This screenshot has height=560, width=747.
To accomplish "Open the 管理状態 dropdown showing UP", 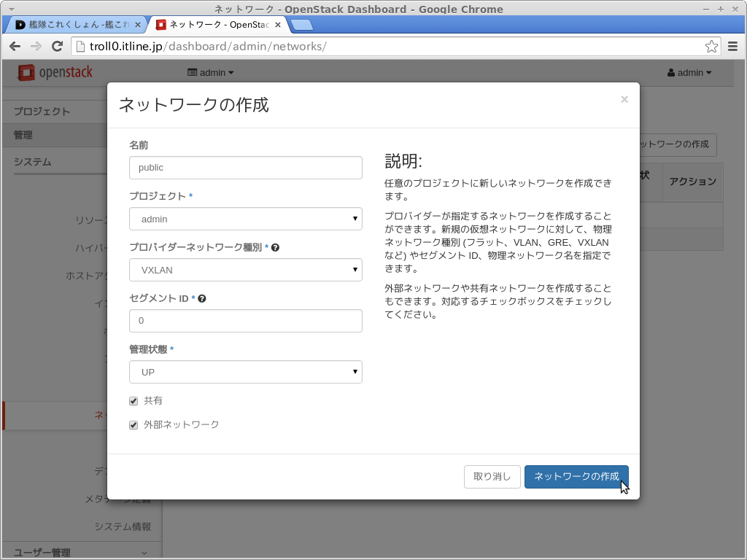I will 245,372.
